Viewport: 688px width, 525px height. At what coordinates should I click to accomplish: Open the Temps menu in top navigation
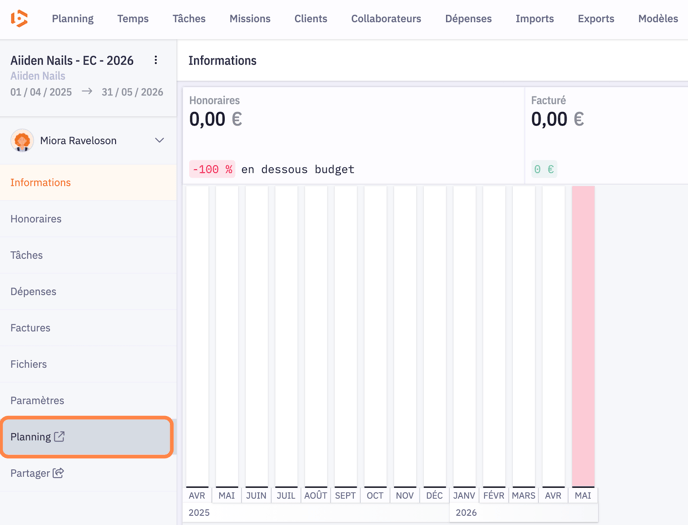coord(132,19)
